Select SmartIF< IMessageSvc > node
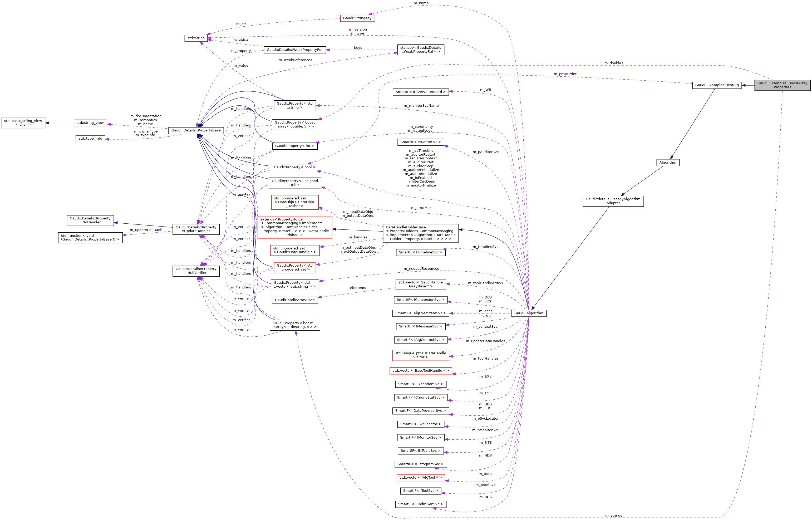The height and width of the screenshot is (520, 812). pyautogui.click(x=421, y=327)
